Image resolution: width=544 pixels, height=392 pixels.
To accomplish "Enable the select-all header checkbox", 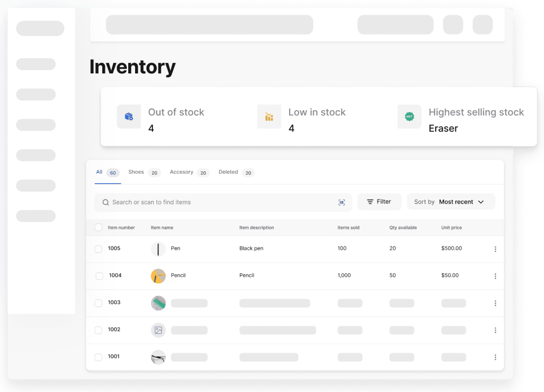I will point(98,227).
